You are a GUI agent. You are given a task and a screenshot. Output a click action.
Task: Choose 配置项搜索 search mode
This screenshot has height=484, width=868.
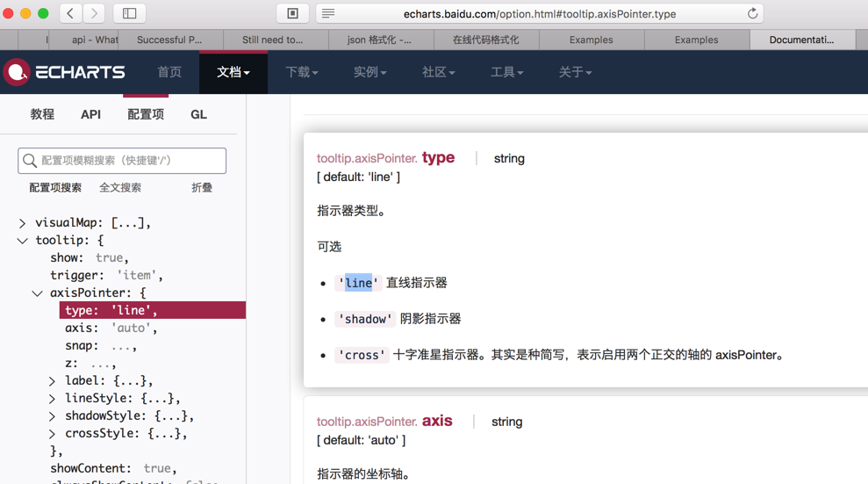coord(55,188)
